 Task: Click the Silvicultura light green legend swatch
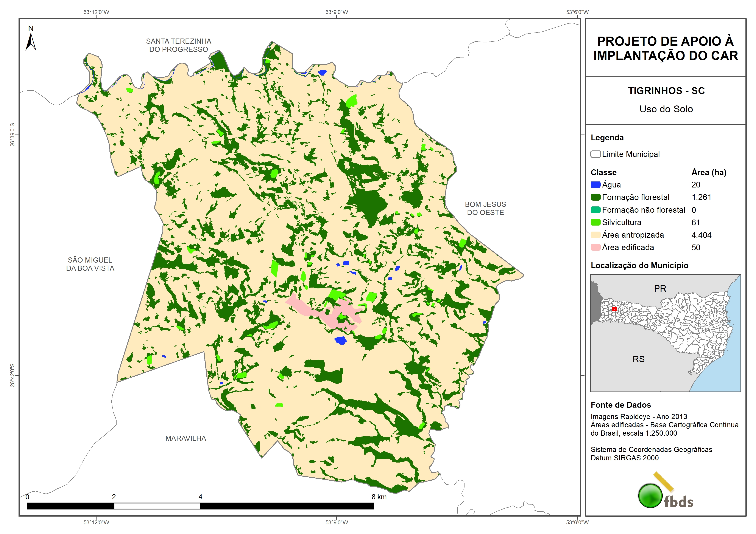(595, 222)
